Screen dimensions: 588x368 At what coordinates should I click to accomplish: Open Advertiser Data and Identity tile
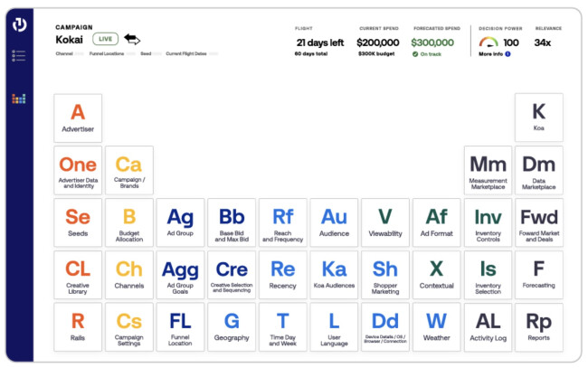pyautogui.click(x=78, y=170)
